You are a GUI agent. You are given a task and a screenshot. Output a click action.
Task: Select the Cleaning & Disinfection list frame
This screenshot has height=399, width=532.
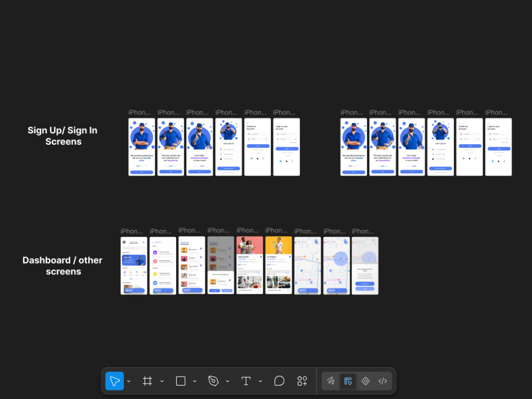click(x=192, y=265)
